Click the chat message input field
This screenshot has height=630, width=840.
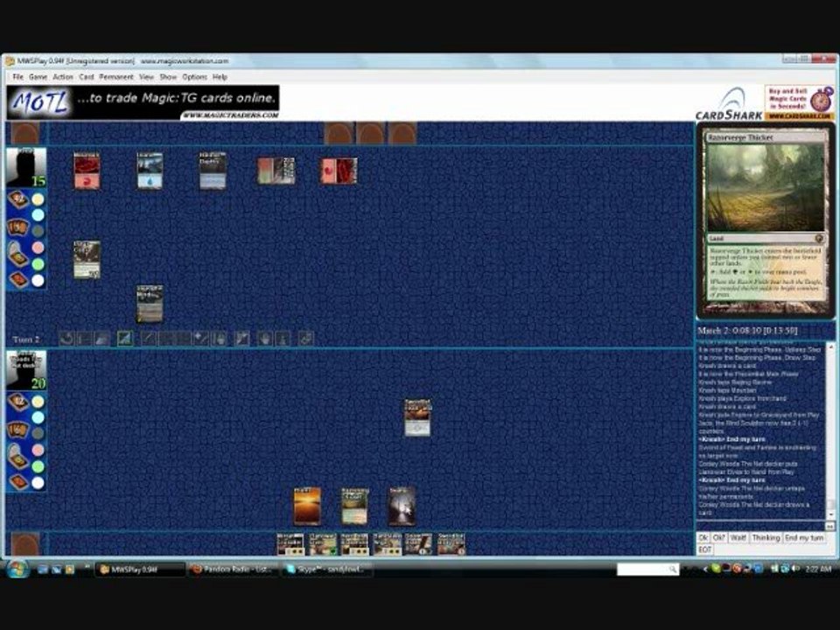click(760, 526)
